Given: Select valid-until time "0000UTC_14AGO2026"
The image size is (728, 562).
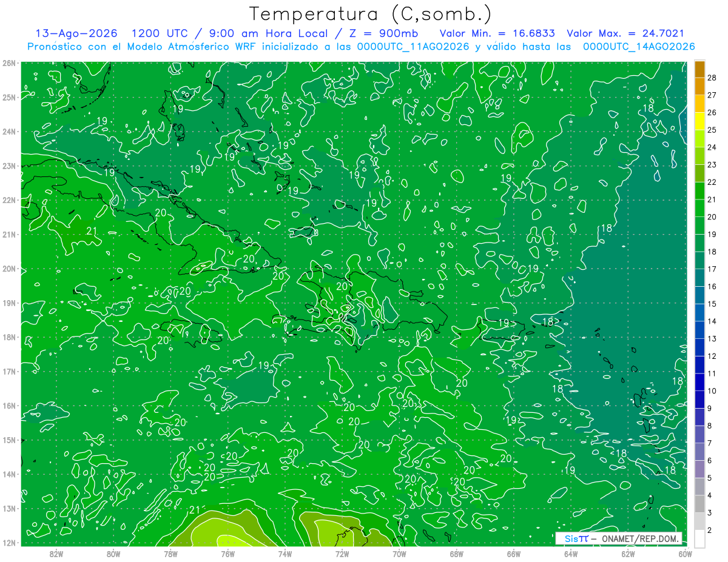Looking at the screenshot, I should click(639, 47).
